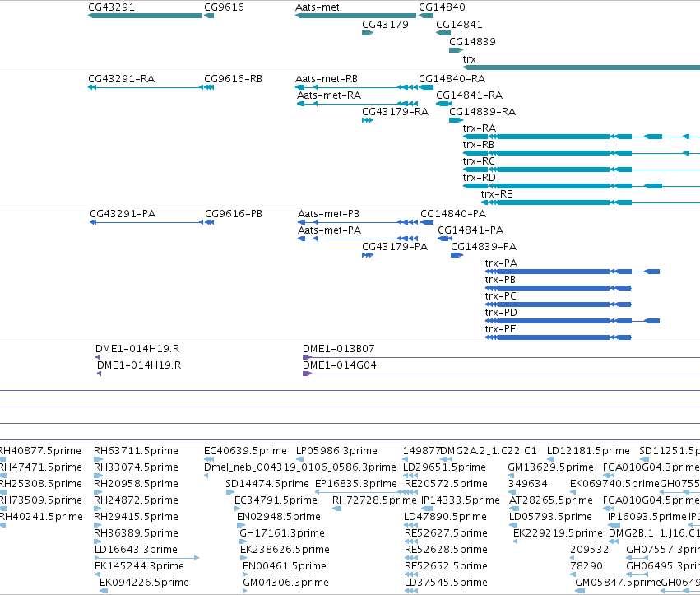Screen dimensions: 700x595
Task: Click the trx-RB transcript label
Action: click(479, 145)
